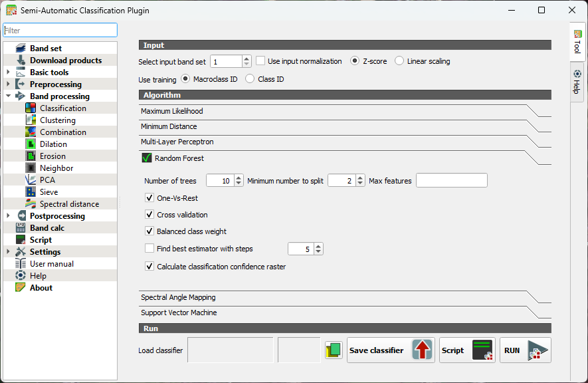Image resolution: width=588 pixels, height=383 pixels.
Task: Click the Max features input field
Action: click(x=451, y=181)
